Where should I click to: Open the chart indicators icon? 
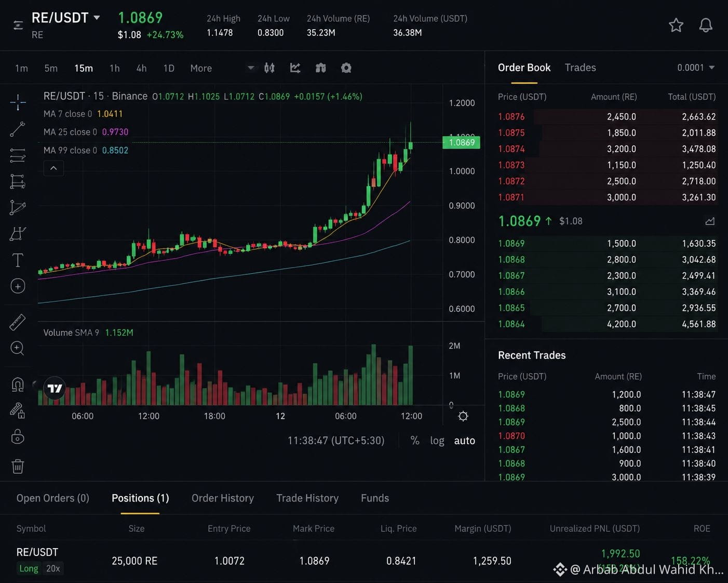(x=295, y=68)
